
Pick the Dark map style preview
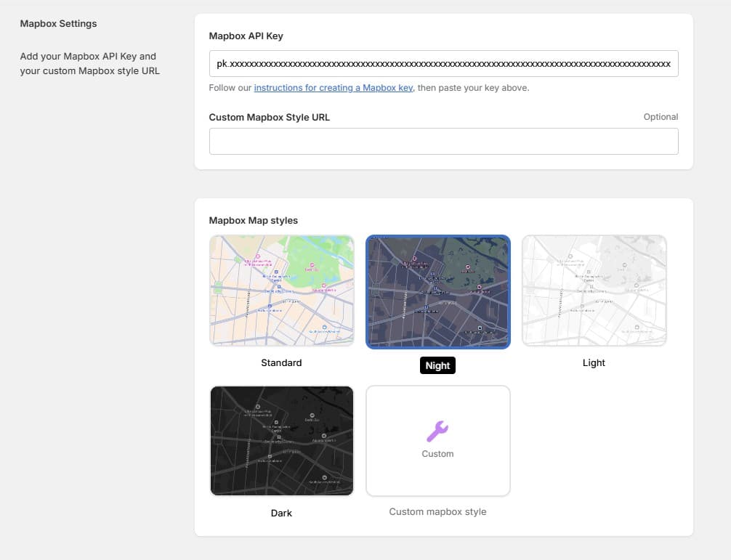pos(281,440)
